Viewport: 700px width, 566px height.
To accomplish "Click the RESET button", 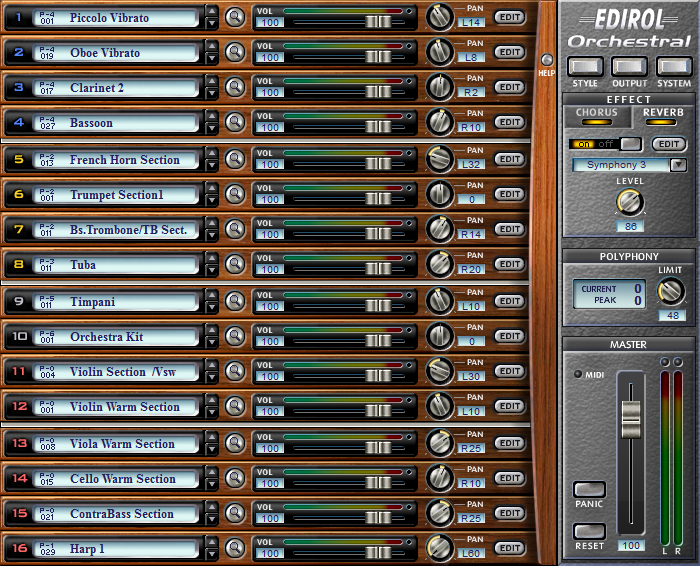I will pyautogui.click(x=589, y=531).
